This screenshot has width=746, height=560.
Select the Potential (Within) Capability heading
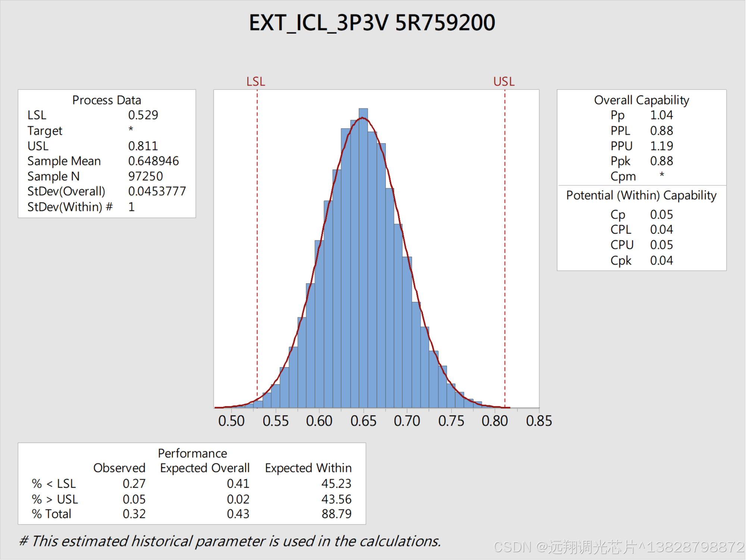click(641, 195)
